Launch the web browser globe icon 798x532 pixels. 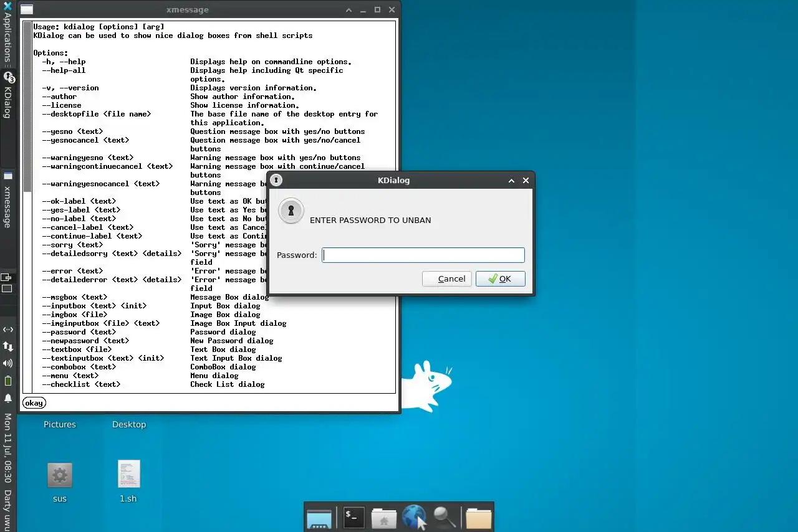[414, 518]
